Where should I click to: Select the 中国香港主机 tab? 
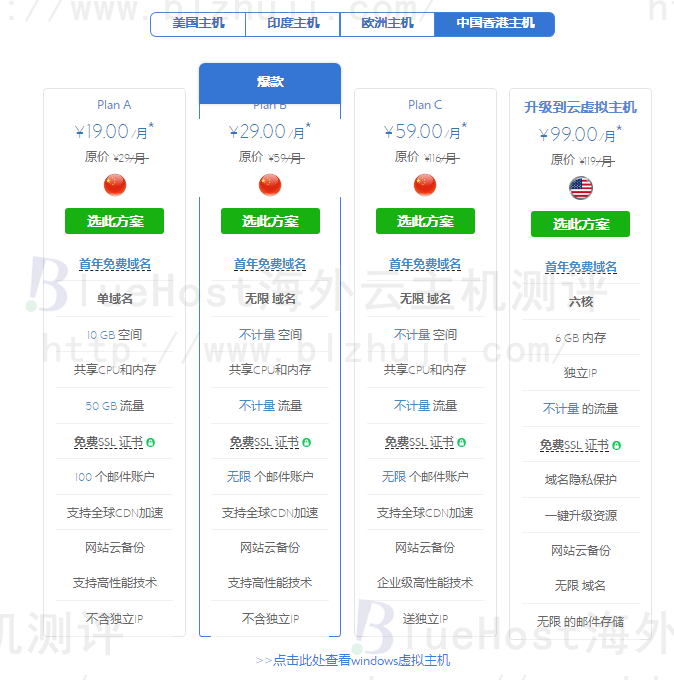[494, 24]
